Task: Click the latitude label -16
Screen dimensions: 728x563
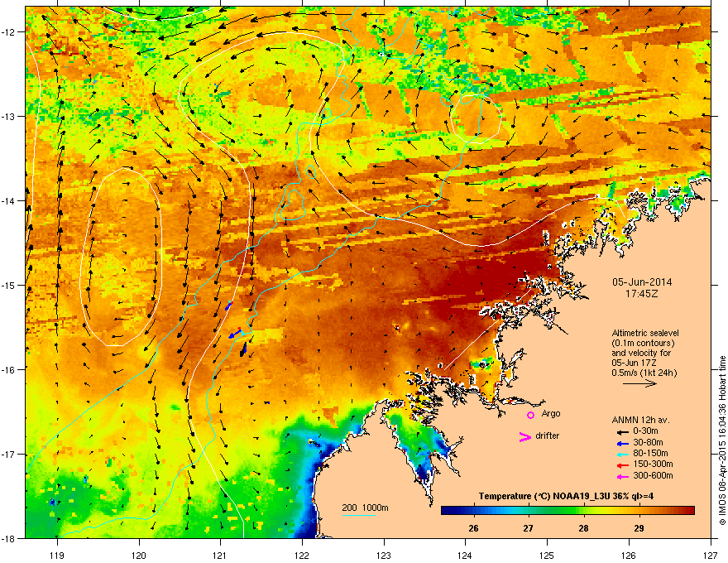Action: coord(9,369)
